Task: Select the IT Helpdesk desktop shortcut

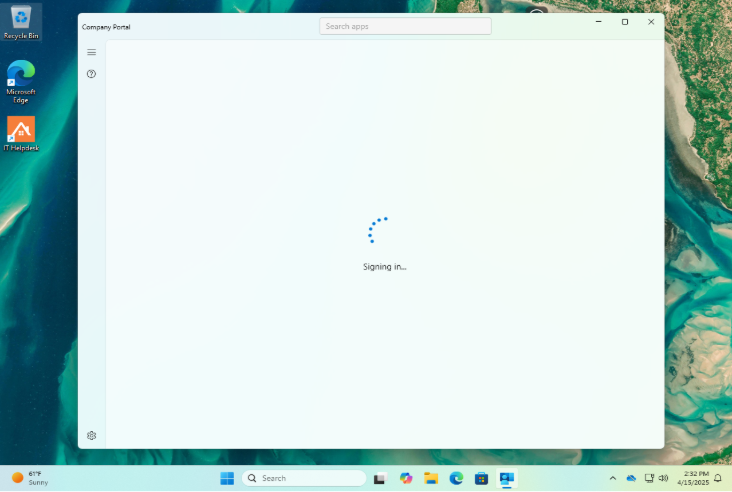Action: click(21, 134)
